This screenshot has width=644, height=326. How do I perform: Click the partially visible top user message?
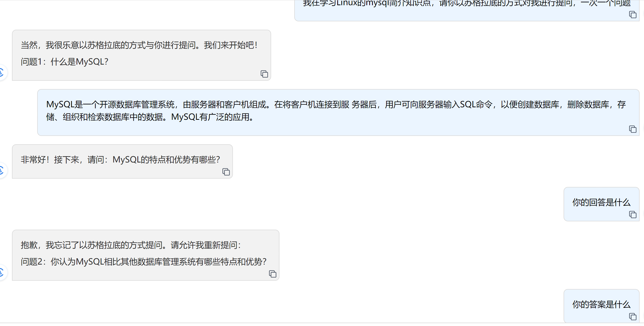[467, 10]
